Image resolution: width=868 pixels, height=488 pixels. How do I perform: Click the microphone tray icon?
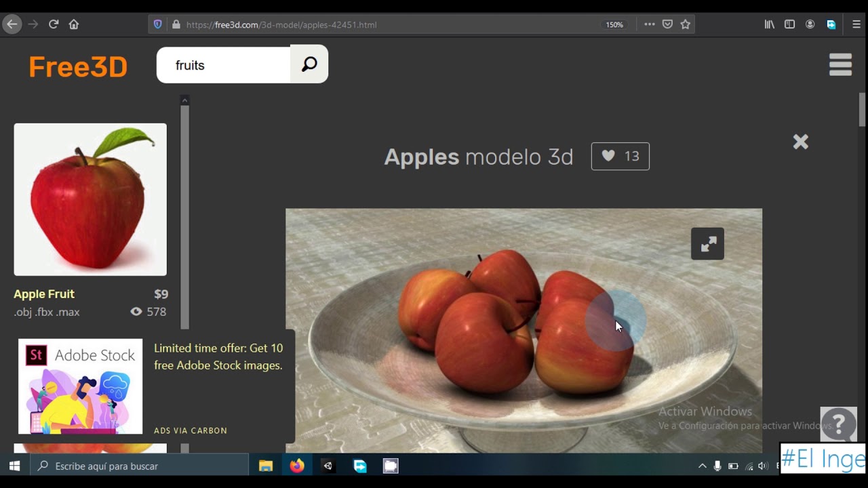(x=717, y=466)
